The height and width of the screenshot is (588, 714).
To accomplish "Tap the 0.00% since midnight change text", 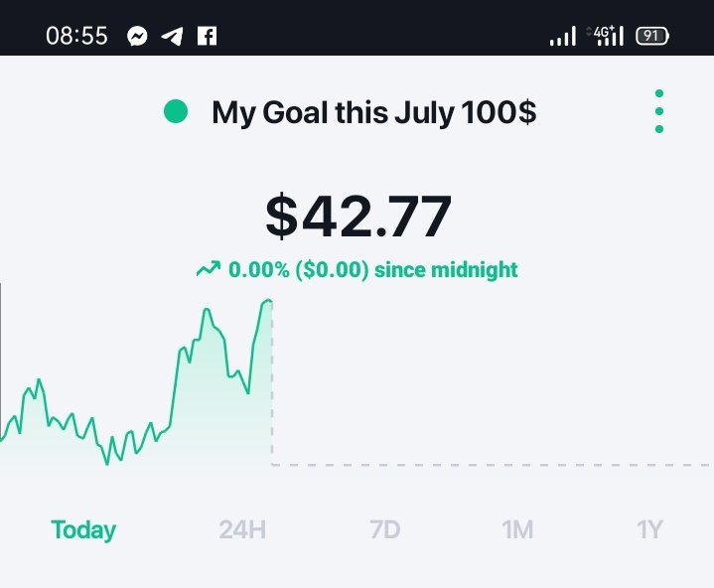I will (373, 269).
